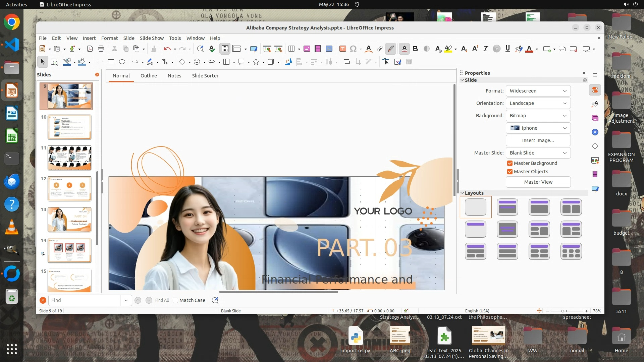Select the Rectangle drawing tool
This screenshot has height=362, width=644.
[111, 62]
